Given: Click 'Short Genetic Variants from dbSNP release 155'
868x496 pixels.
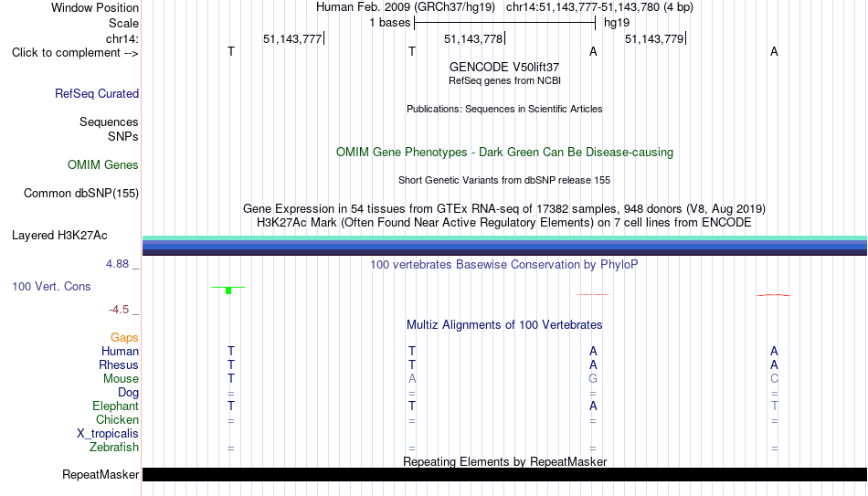Looking at the screenshot, I should pos(504,181).
